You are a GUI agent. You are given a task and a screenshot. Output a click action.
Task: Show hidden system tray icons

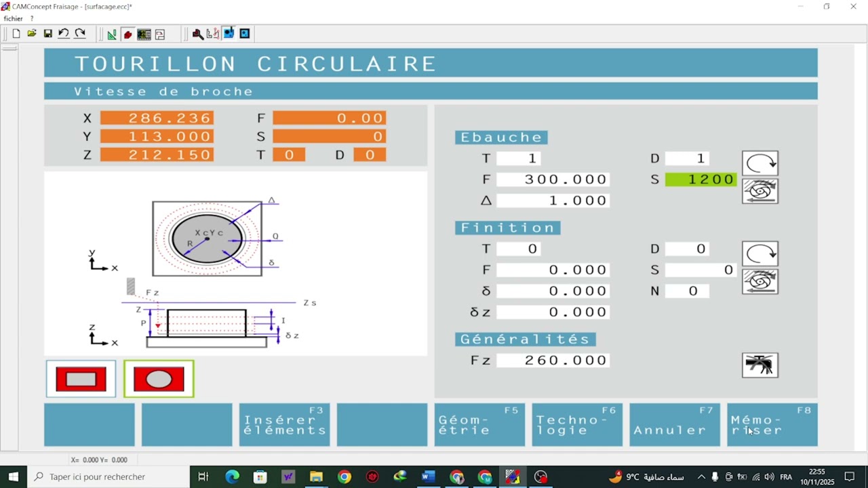pyautogui.click(x=701, y=477)
